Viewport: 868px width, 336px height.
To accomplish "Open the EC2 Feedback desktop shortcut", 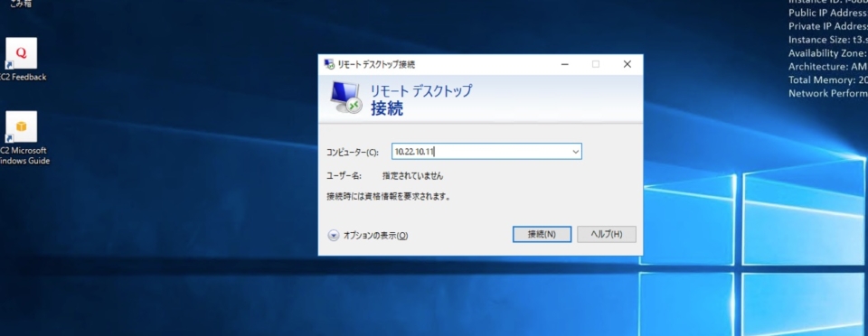I will [x=22, y=59].
